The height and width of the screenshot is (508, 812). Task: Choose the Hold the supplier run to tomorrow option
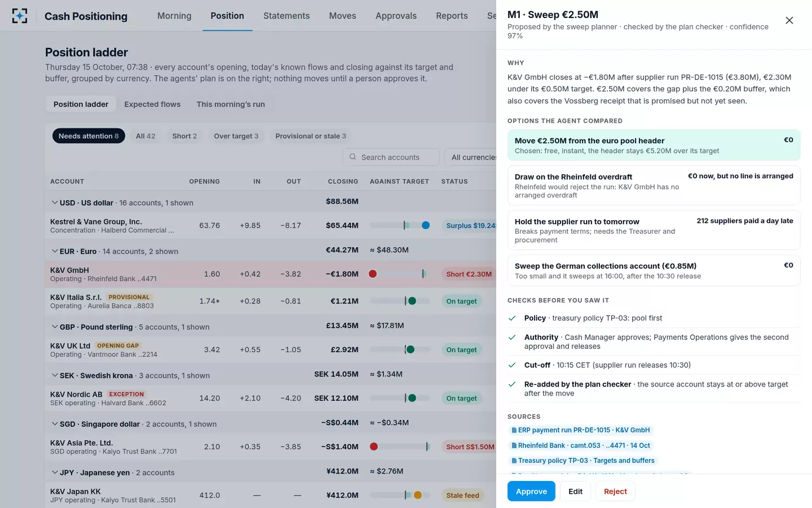tap(654, 230)
